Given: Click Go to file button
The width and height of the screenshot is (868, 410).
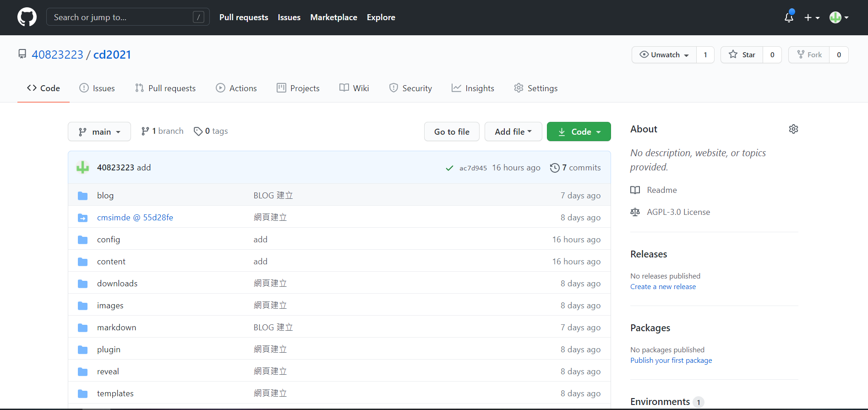Looking at the screenshot, I should [x=452, y=131].
